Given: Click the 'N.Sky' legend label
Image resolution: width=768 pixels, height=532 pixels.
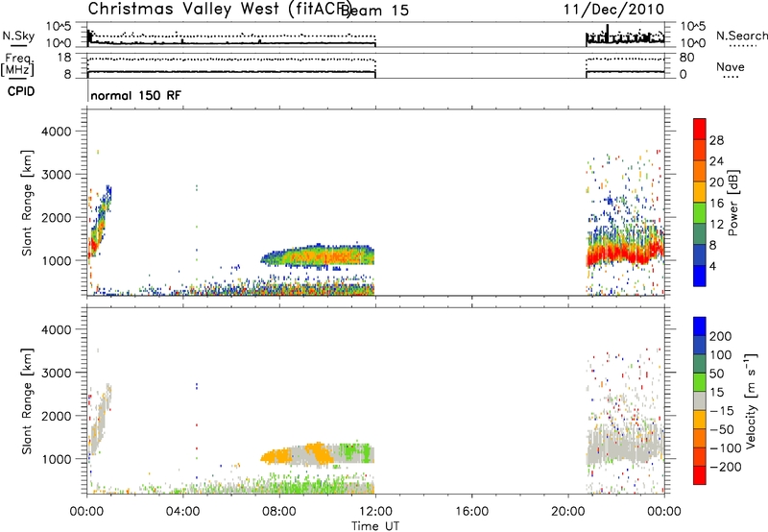Looking at the screenshot, I should click(18, 36).
